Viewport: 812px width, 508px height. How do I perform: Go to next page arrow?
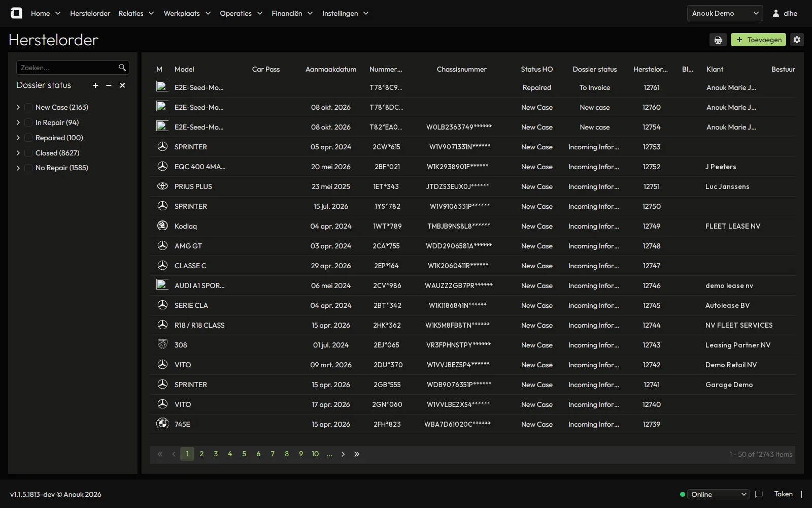(343, 454)
